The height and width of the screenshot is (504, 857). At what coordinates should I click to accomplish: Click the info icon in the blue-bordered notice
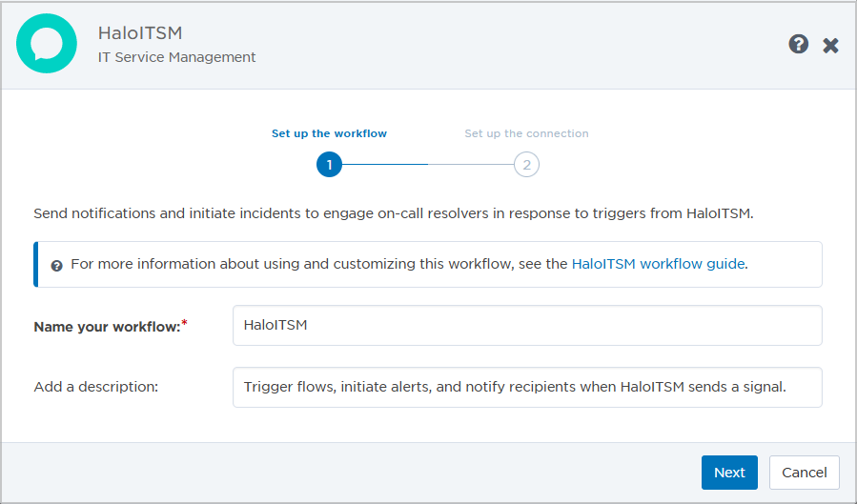[57, 266]
